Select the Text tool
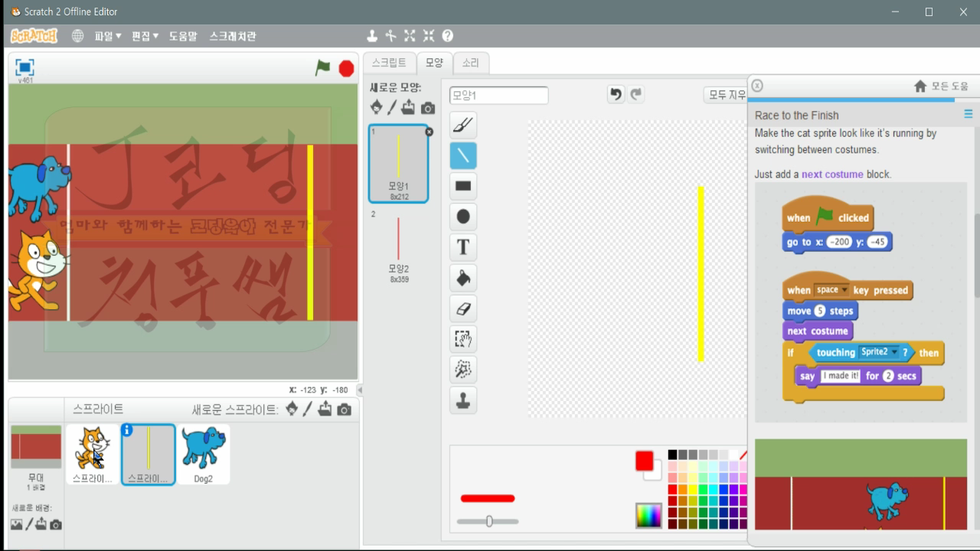 [x=463, y=247]
